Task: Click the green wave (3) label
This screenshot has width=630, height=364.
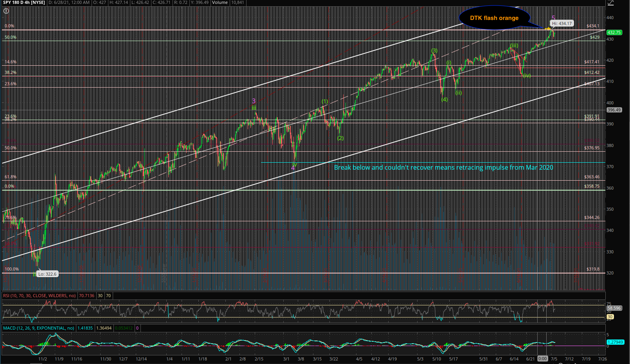Action: pos(434,50)
